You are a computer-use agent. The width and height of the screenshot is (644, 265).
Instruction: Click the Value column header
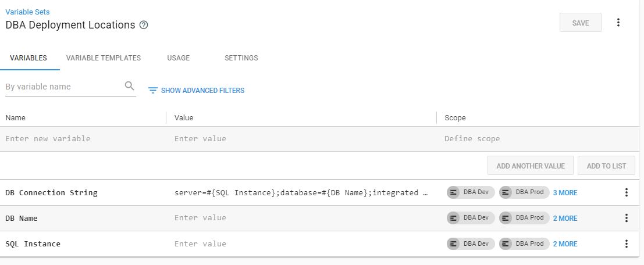184,118
